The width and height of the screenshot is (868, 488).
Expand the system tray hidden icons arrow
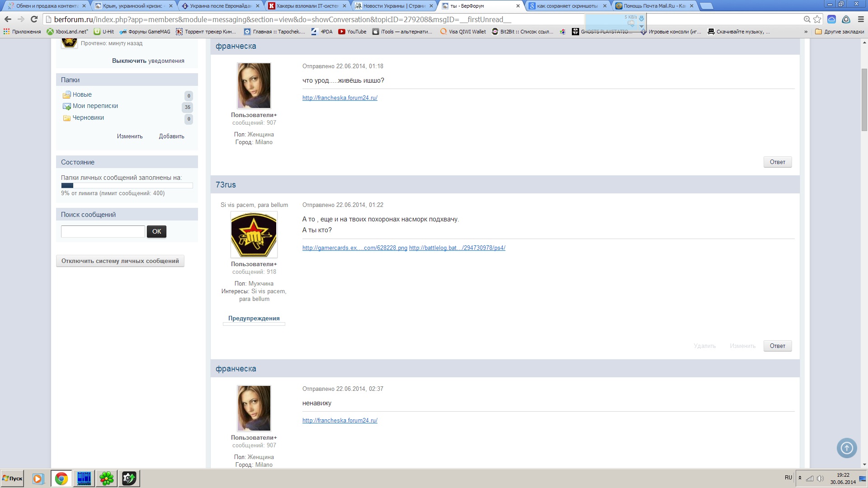[800, 478]
